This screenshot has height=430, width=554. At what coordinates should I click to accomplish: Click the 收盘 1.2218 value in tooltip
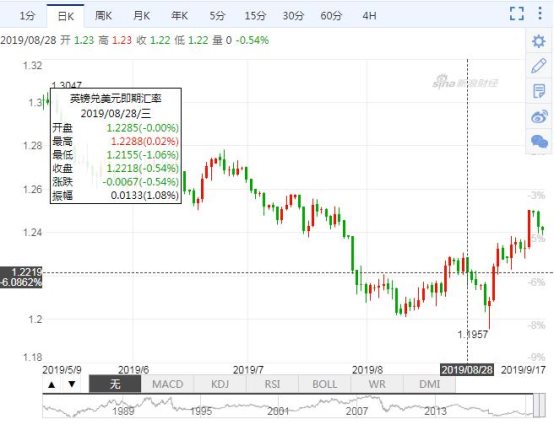(x=143, y=168)
